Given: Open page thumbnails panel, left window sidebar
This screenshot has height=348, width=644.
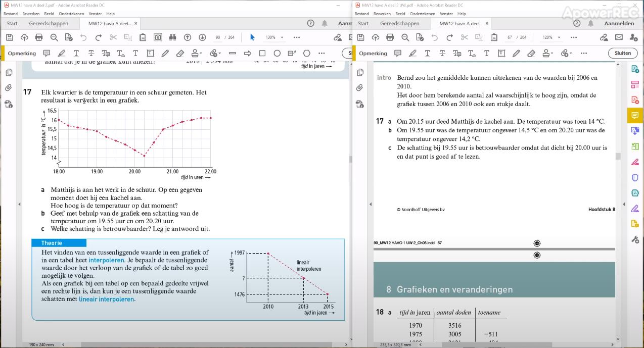Looking at the screenshot, I should (9, 72).
